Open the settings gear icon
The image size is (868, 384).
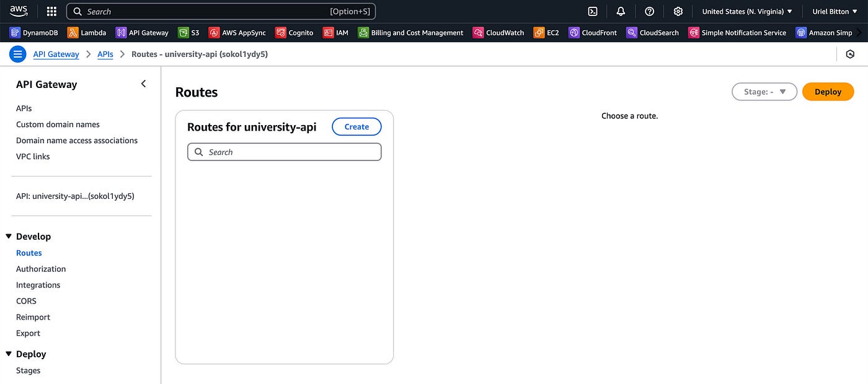(678, 11)
